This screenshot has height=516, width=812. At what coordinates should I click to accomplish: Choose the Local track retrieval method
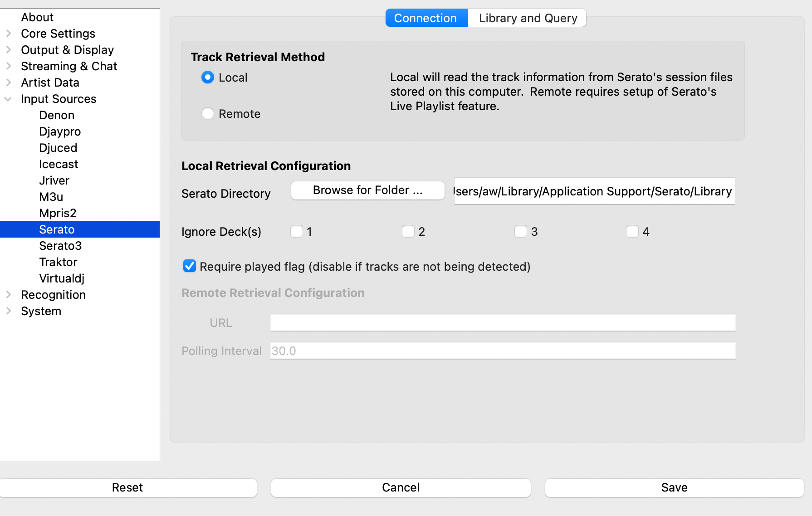[208, 78]
